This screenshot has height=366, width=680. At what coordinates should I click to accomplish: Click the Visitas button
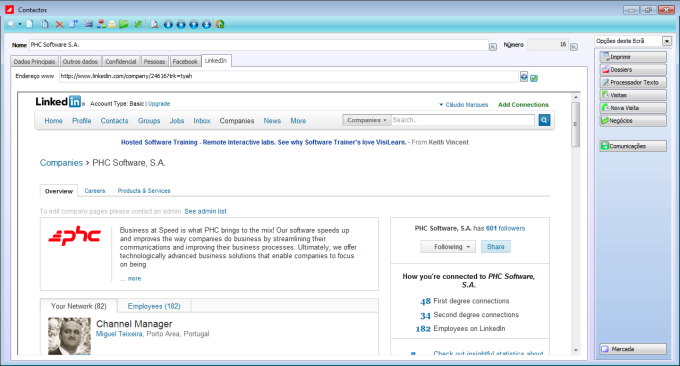(x=633, y=95)
